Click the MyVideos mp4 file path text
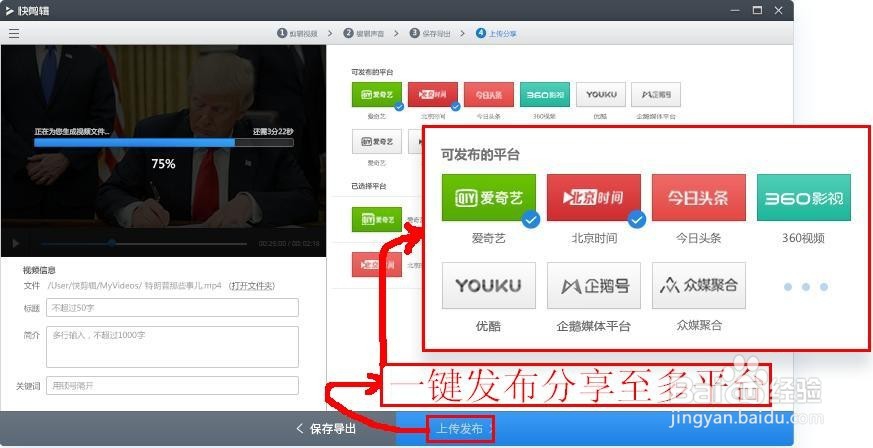Viewport: 873px width, 448px height. (135, 285)
